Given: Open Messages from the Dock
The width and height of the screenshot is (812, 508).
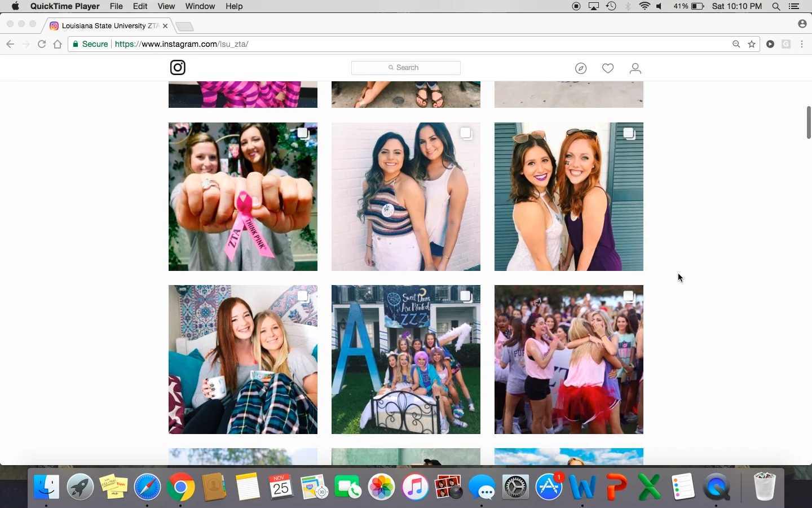Looking at the screenshot, I should pyautogui.click(x=482, y=487).
